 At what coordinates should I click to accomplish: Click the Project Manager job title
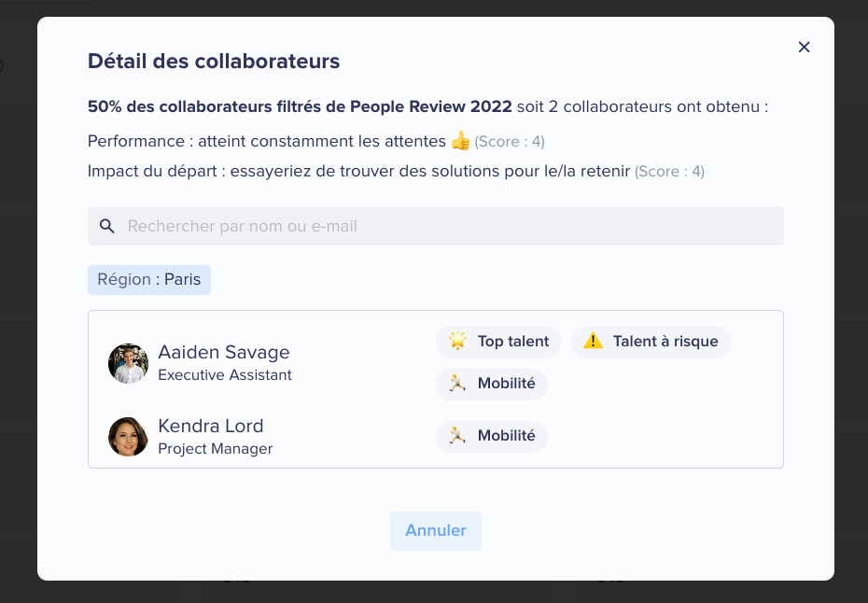point(216,448)
